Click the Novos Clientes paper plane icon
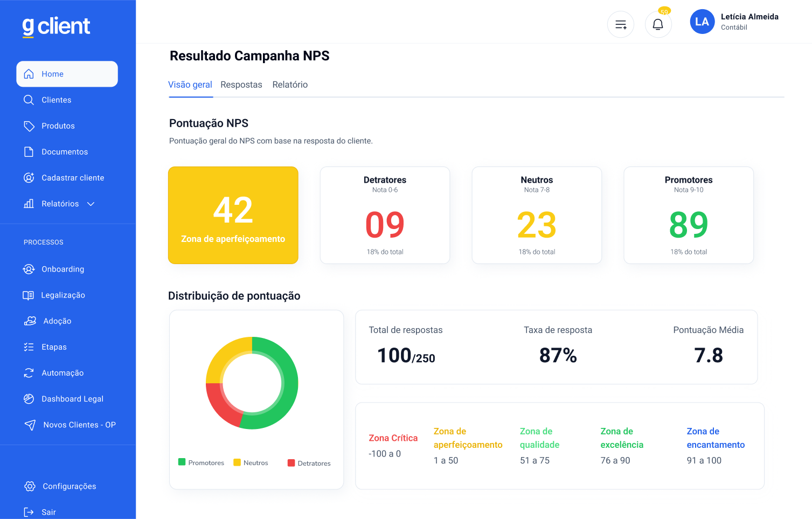The width and height of the screenshot is (812, 519). coord(30,425)
